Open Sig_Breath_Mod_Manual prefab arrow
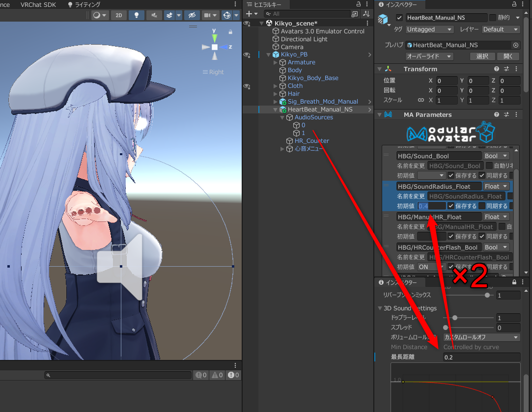The image size is (532, 412). pyautogui.click(x=369, y=102)
